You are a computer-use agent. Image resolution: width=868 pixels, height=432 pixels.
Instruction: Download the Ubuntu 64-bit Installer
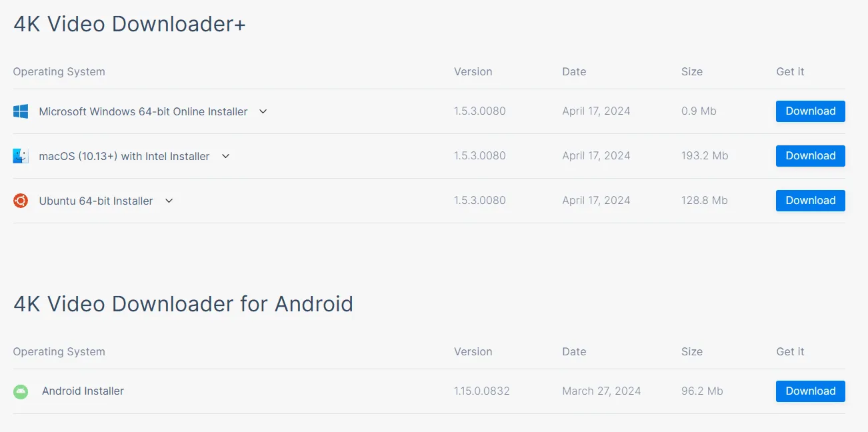pos(810,201)
